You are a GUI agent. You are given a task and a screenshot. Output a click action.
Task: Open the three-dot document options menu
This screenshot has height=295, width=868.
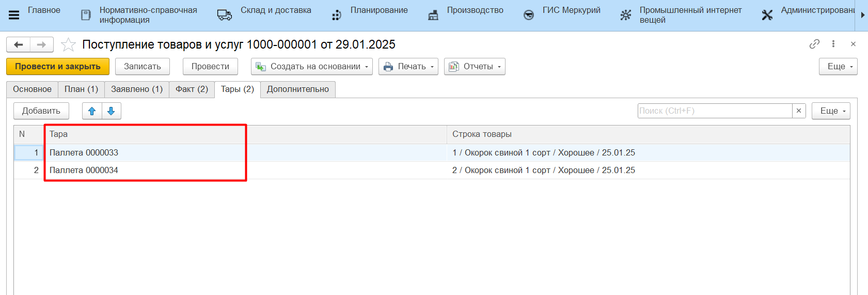point(833,44)
